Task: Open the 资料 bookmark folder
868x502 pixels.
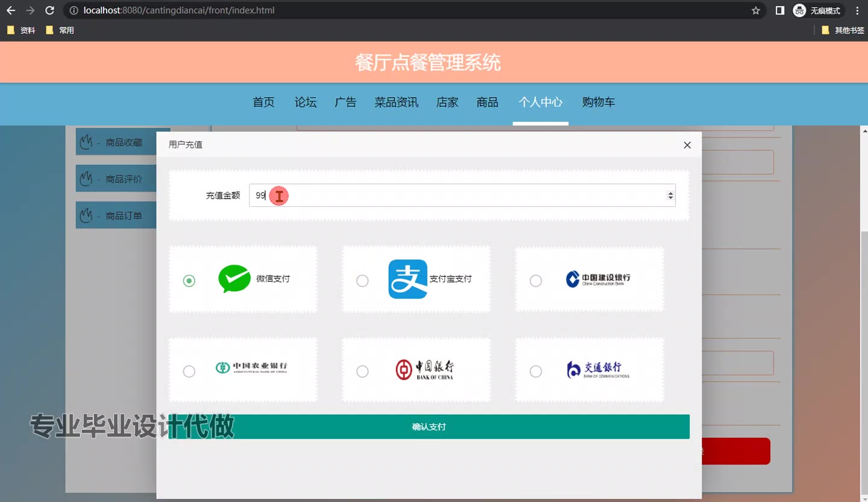Action: [x=21, y=30]
